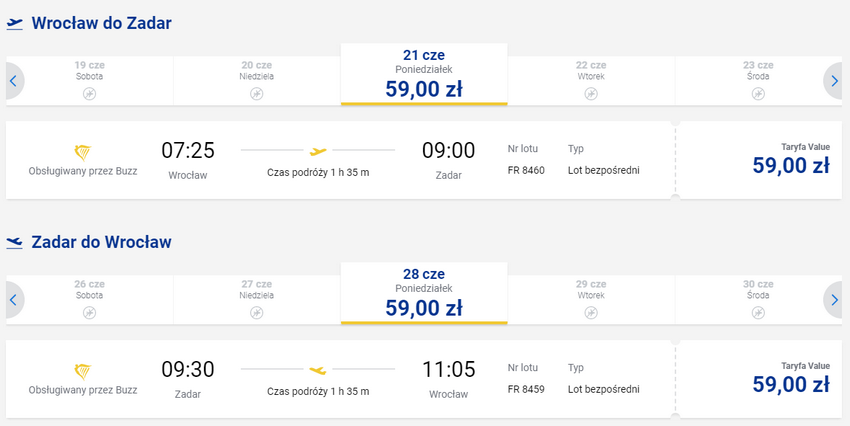Screen dimensions: 850x426
Task: Show later outbound dates with right arrow
Action: pyautogui.click(x=834, y=81)
